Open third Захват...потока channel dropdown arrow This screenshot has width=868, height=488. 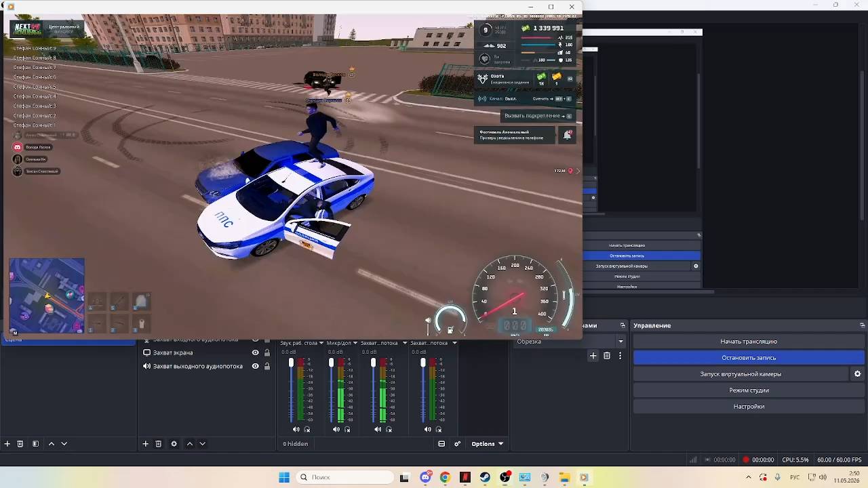pyautogui.click(x=405, y=343)
